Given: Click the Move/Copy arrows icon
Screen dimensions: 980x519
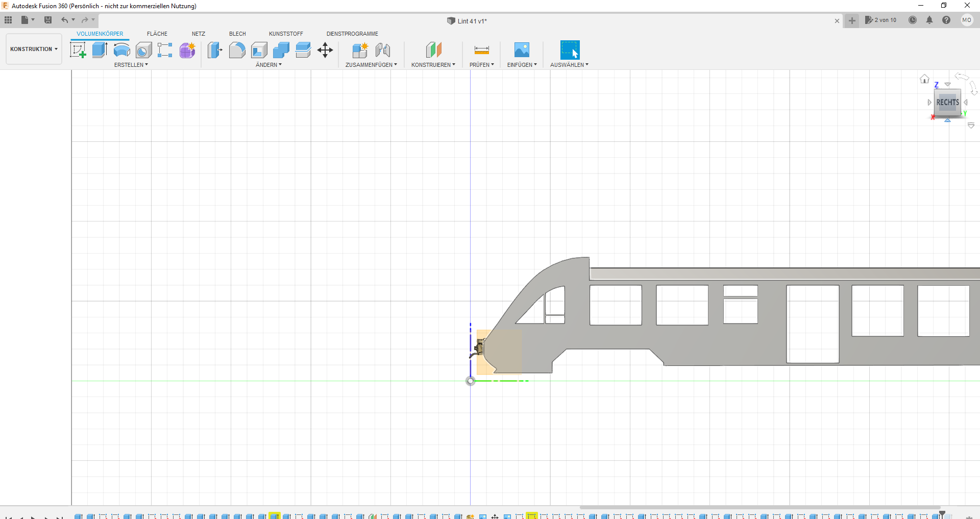Looking at the screenshot, I should 325,50.
